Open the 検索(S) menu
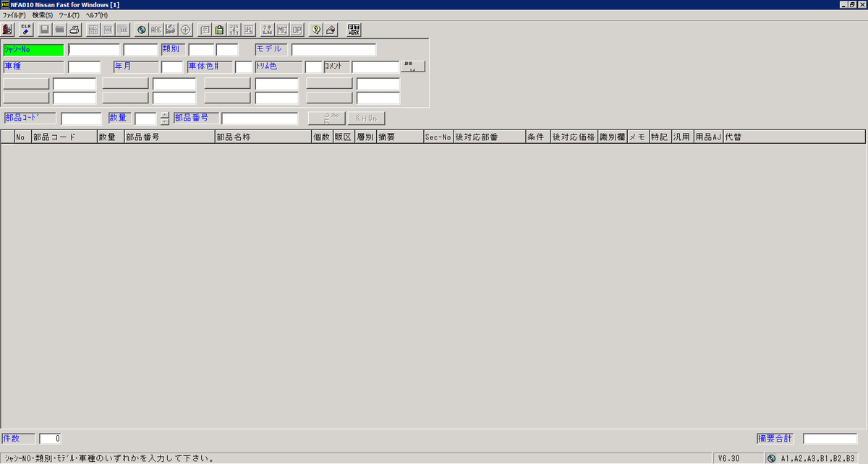 [x=43, y=15]
